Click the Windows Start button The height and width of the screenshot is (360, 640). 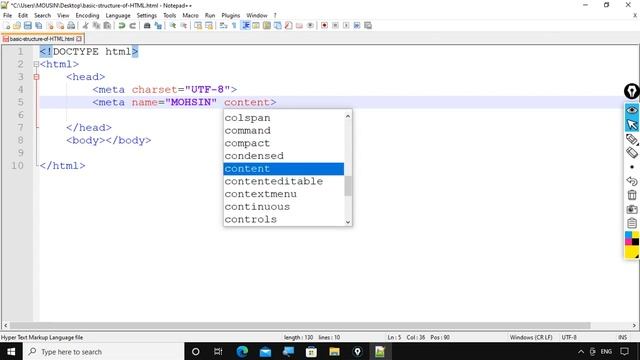(11, 351)
